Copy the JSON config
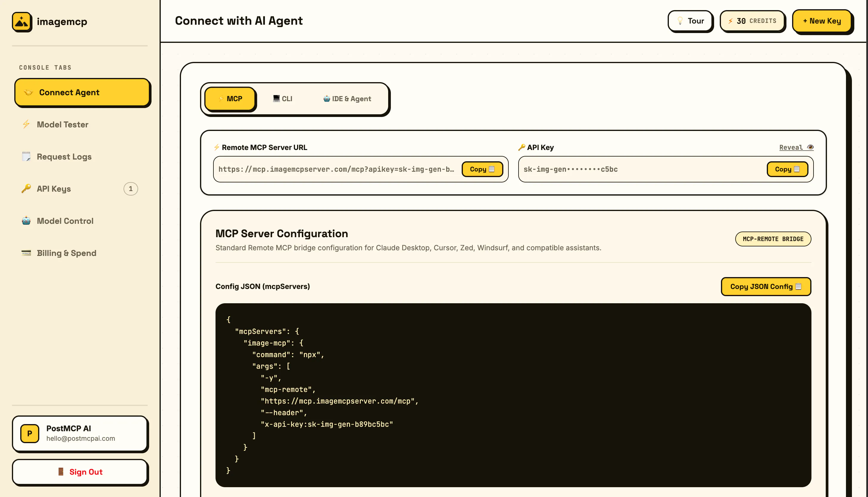The height and width of the screenshot is (497, 868). pyautogui.click(x=766, y=286)
